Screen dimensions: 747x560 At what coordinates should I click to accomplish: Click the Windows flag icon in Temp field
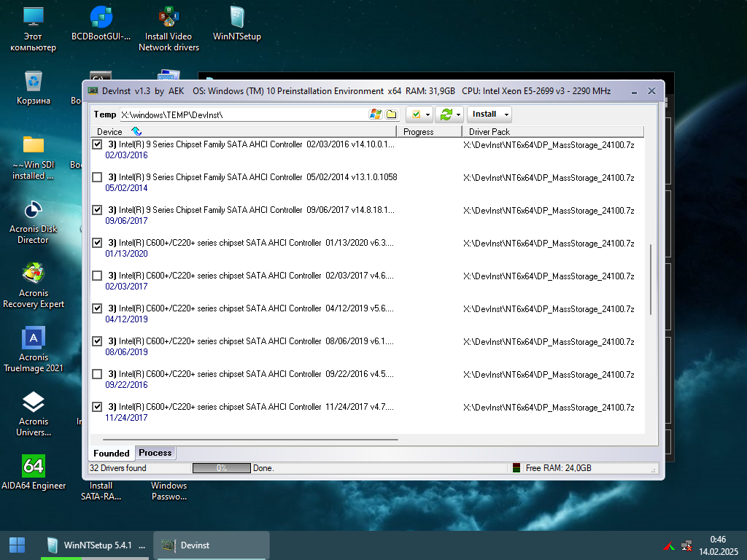pyautogui.click(x=376, y=114)
